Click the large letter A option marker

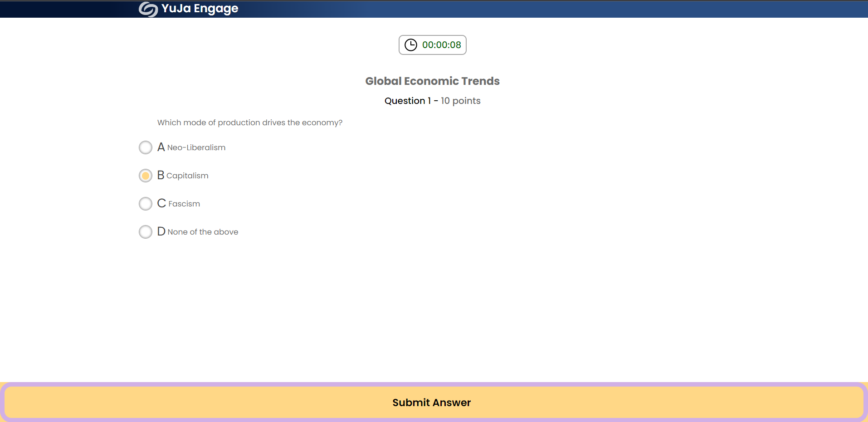pos(161,147)
